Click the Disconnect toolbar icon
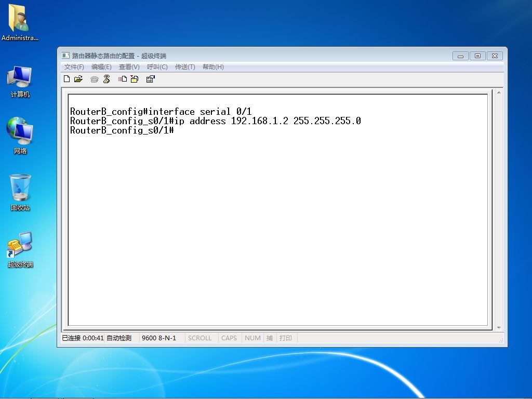This screenshot has width=532, height=399. point(107,79)
